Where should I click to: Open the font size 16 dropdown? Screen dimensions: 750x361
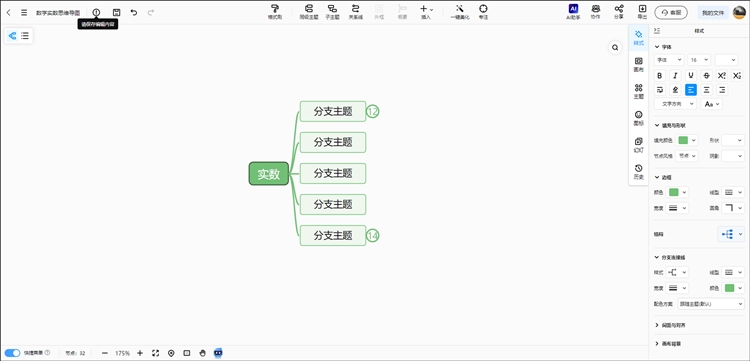pos(699,60)
